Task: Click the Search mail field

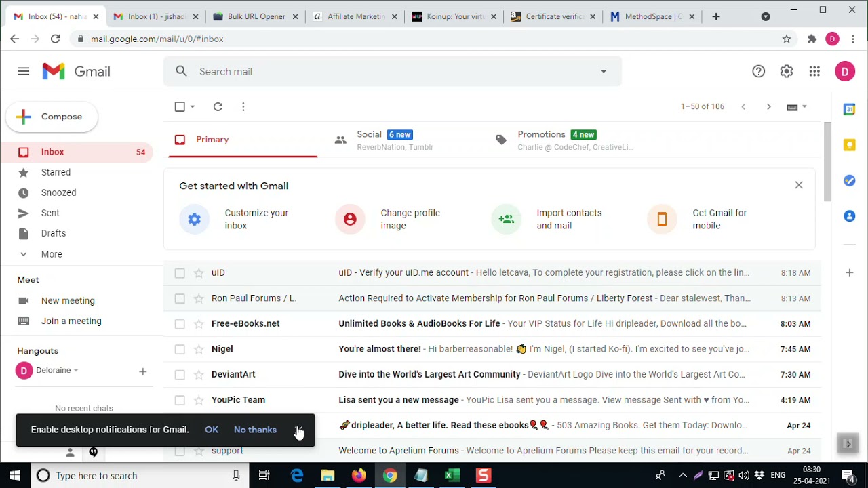Action: click(x=392, y=71)
